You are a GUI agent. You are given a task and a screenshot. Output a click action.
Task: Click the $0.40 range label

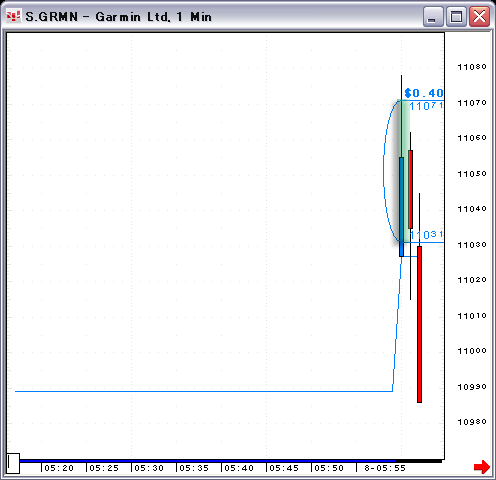tap(424, 93)
